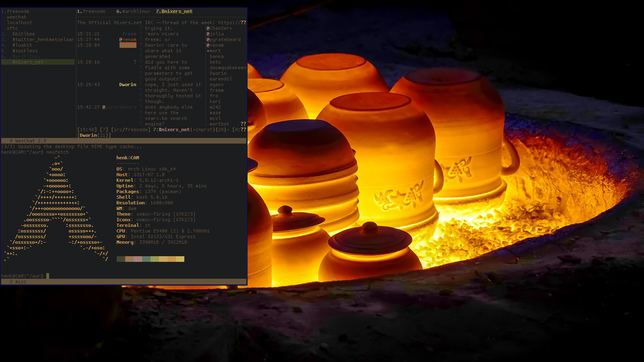This screenshot has height=362, width=644.
Task: Select ChanServ in the nick list
Action: (219, 28)
